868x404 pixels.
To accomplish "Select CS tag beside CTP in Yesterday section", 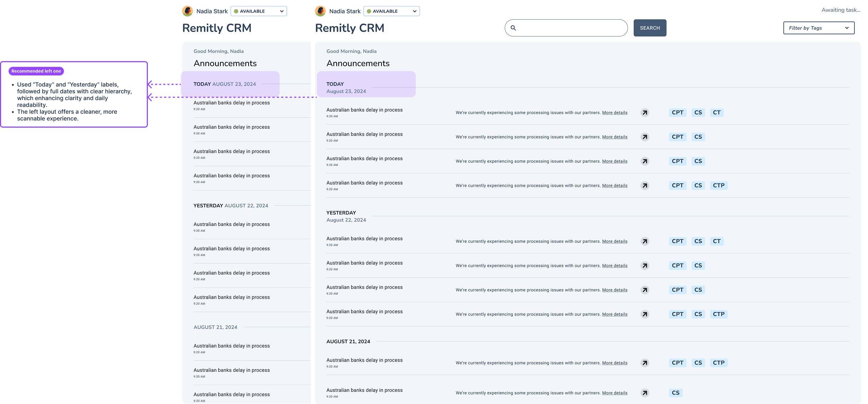I will click(698, 314).
